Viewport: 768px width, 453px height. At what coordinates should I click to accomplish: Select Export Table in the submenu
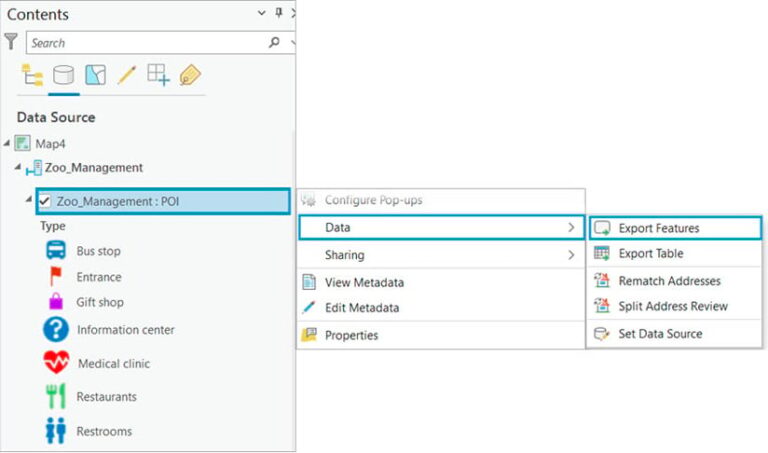coord(675,253)
